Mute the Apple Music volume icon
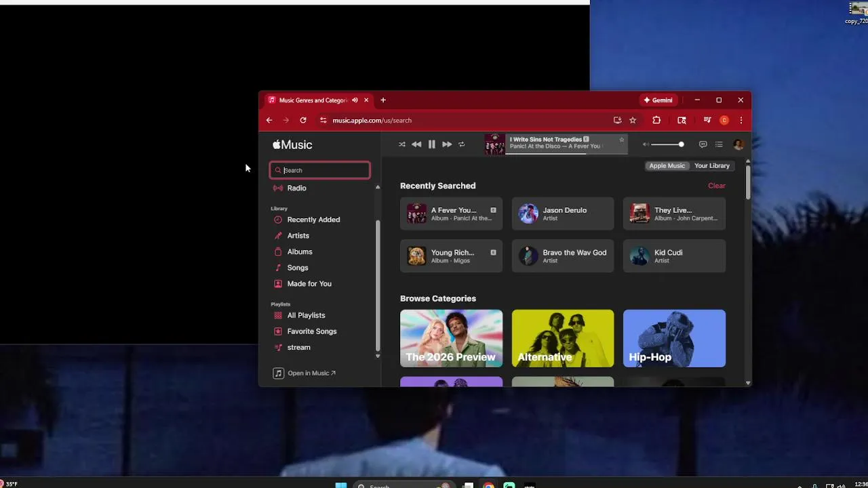Image resolution: width=868 pixels, height=488 pixels. coord(646,144)
